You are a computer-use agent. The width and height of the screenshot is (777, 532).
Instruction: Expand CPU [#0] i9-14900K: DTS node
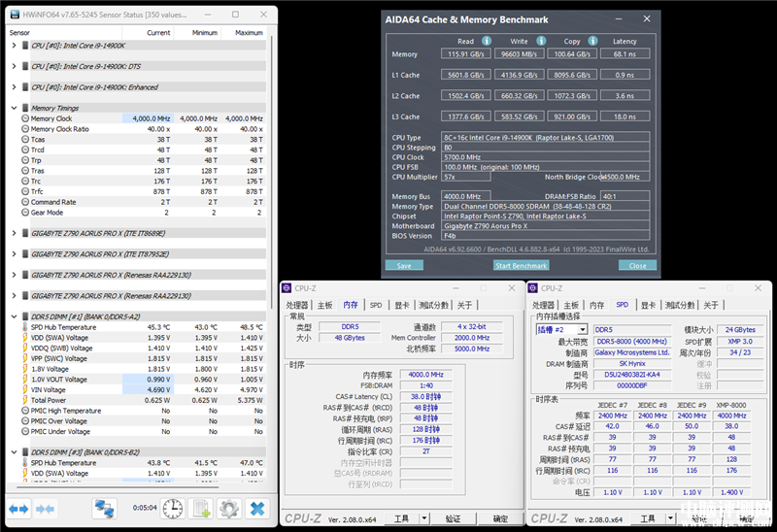pos(14,66)
